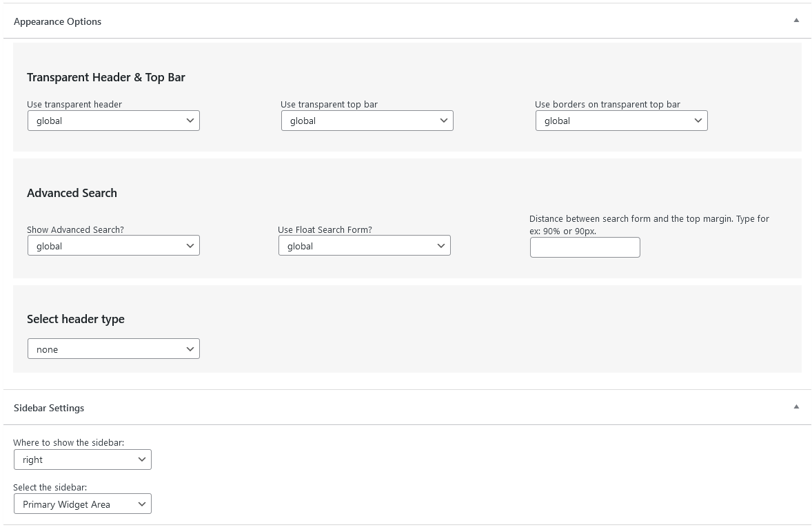The image size is (812, 527).
Task: Open the Where to show the sidebar dropdown
Action: (x=82, y=459)
